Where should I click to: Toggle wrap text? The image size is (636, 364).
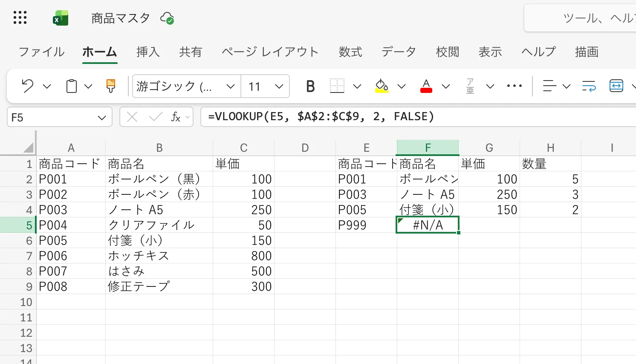[589, 86]
